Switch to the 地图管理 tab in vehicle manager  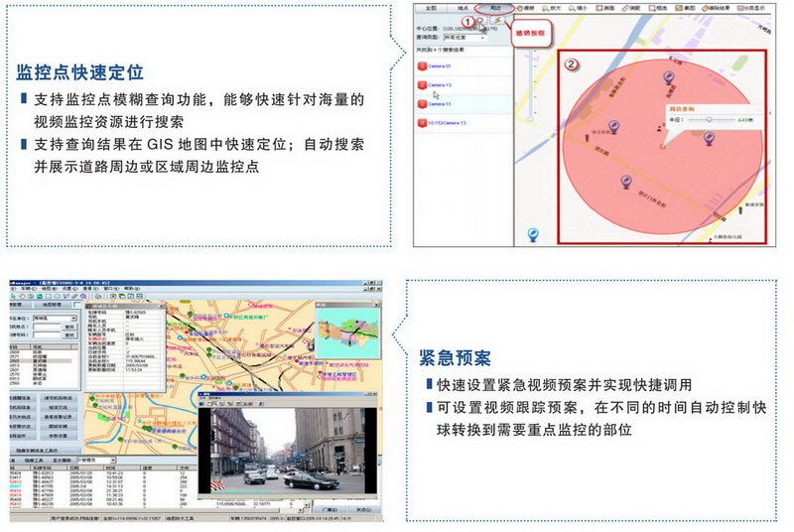coord(53,305)
